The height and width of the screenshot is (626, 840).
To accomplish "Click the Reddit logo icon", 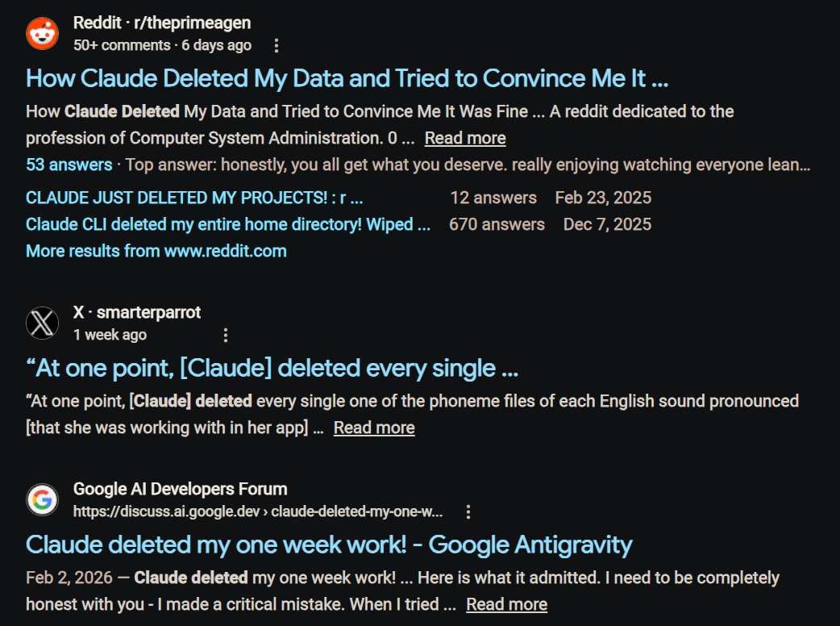I will 42,34.
